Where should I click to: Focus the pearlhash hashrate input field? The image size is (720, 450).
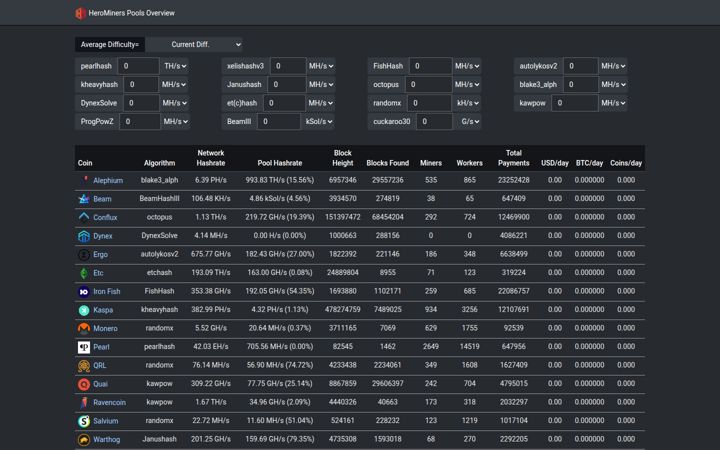pos(138,66)
